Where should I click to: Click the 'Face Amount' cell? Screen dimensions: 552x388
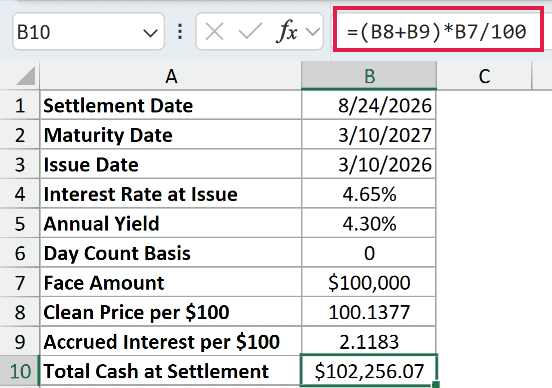[x=171, y=283]
